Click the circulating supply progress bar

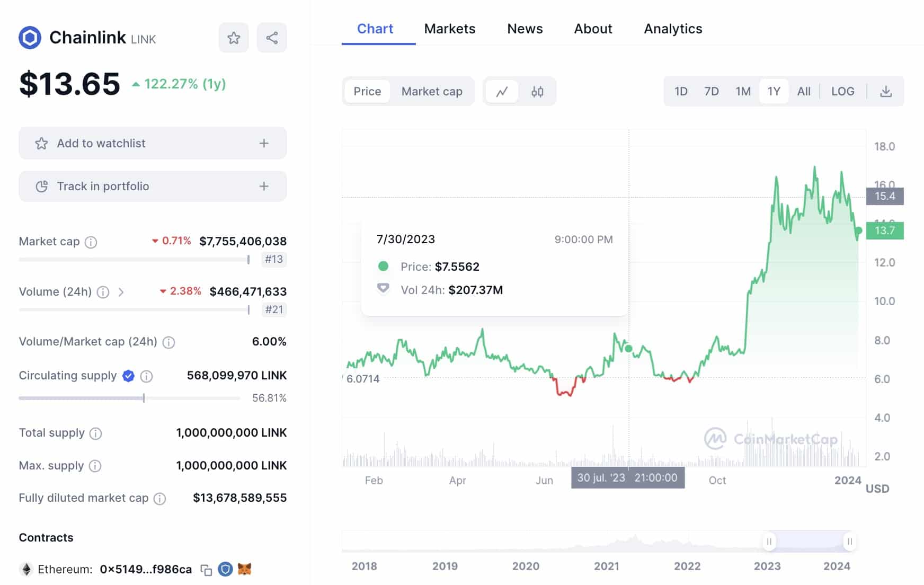tap(129, 398)
